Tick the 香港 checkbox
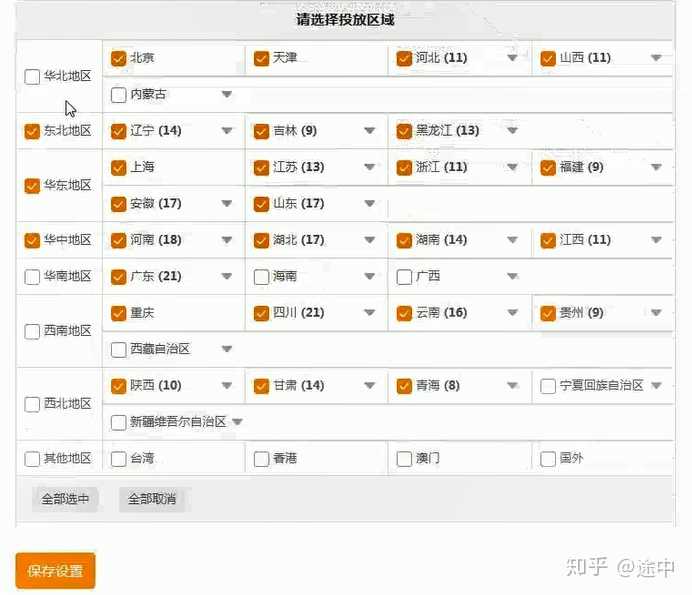The width and height of the screenshot is (692, 595). pos(262,459)
